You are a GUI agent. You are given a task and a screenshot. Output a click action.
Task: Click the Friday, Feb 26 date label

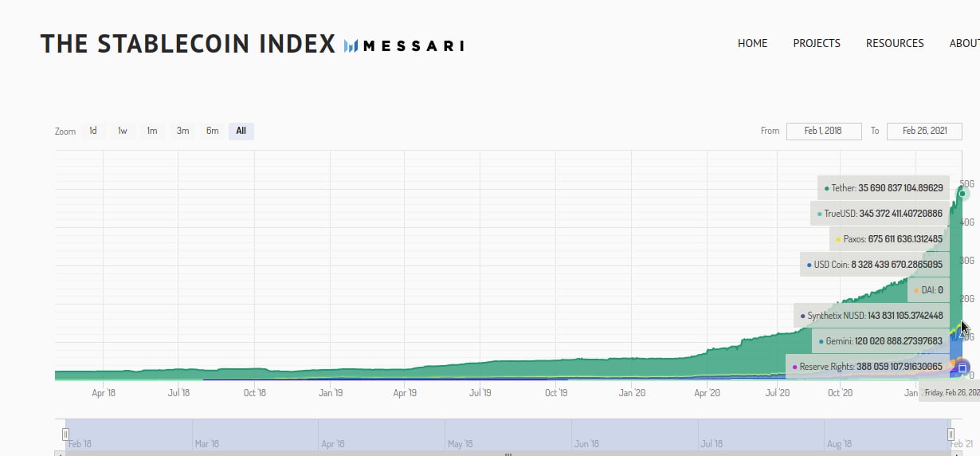click(951, 393)
